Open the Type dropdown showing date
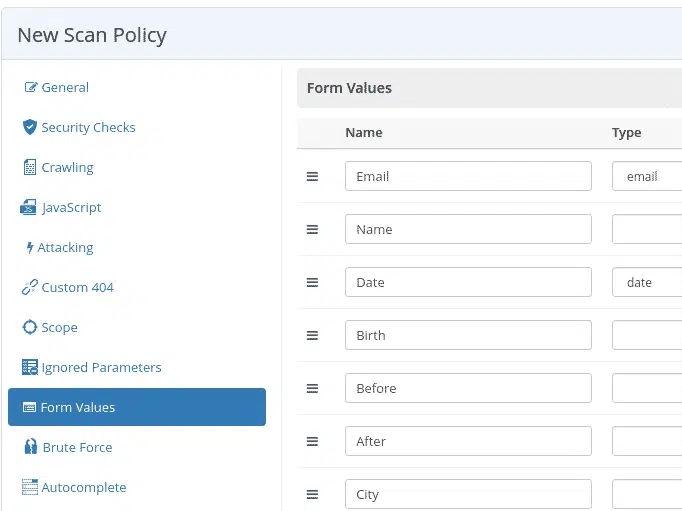Screen dimensions: 682x511 [x=647, y=282]
